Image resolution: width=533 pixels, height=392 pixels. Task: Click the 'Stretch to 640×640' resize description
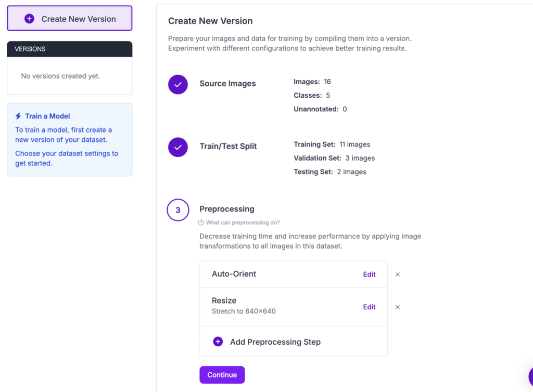pos(244,311)
